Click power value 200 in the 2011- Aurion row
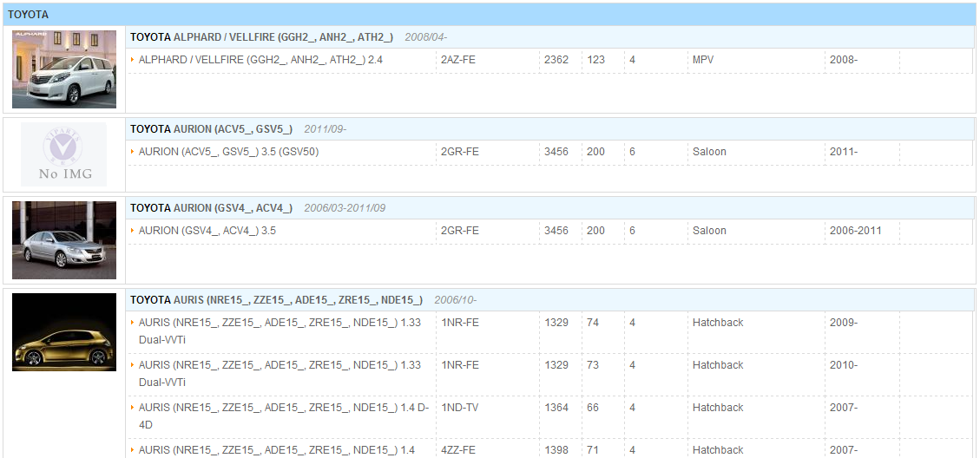Image resolution: width=980 pixels, height=458 pixels. coord(595,151)
